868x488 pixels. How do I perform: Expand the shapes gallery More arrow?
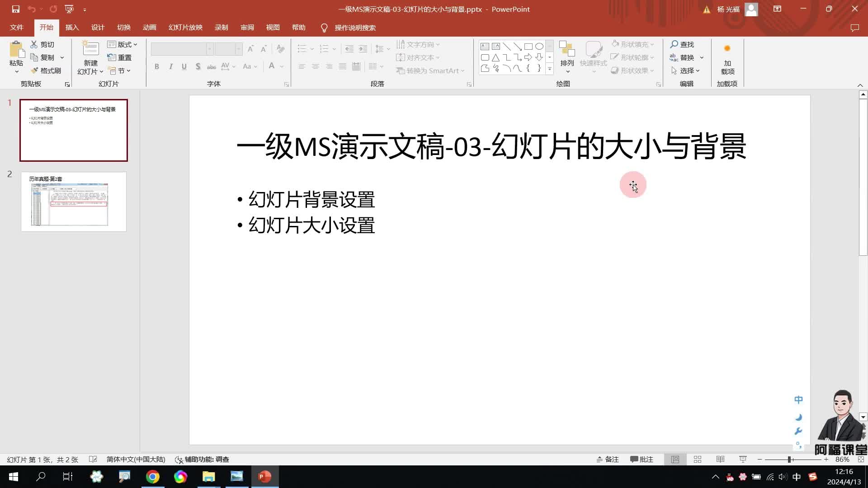[x=550, y=69]
